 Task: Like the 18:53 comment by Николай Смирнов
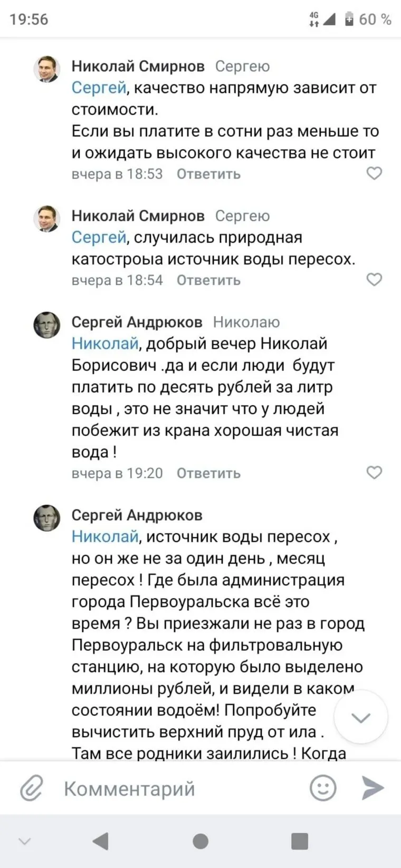tap(374, 173)
